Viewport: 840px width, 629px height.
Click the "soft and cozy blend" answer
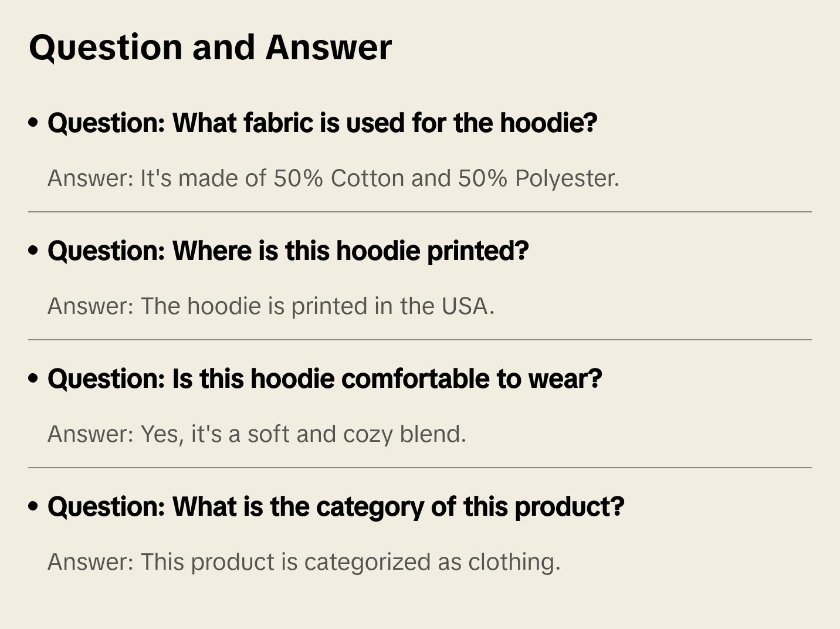tap(256, 434)
